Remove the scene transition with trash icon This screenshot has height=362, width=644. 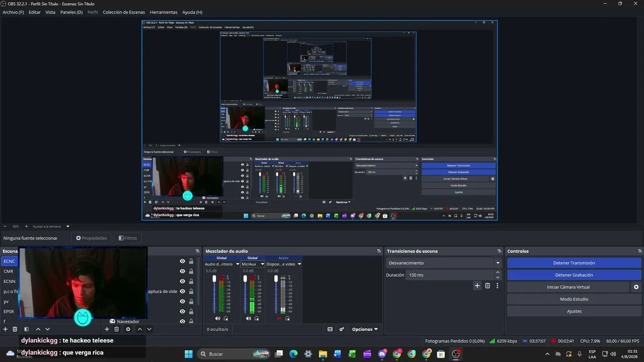pyautogui.click(x=488, y=286)
